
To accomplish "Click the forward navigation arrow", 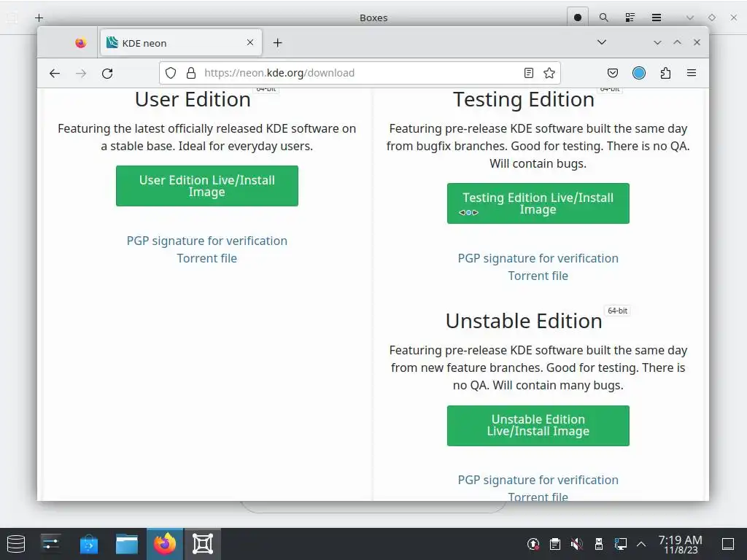I will click(x=81, y=74).
